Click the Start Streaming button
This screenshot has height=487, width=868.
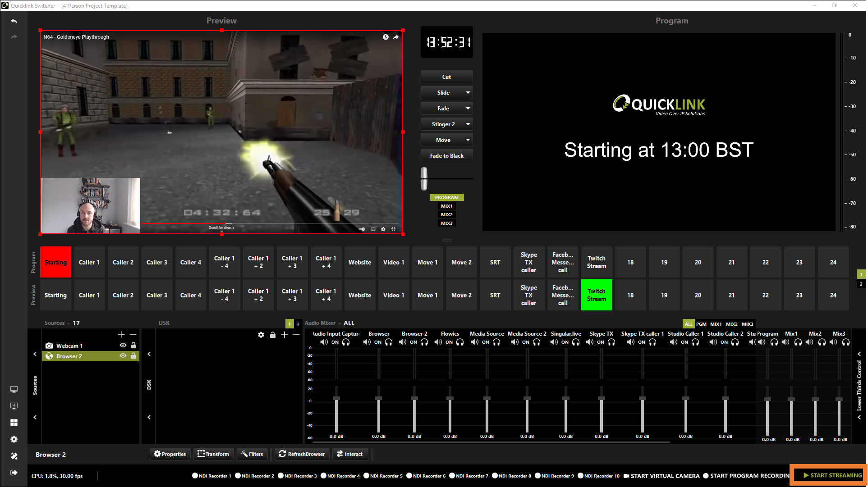click(x=832, y=475)
